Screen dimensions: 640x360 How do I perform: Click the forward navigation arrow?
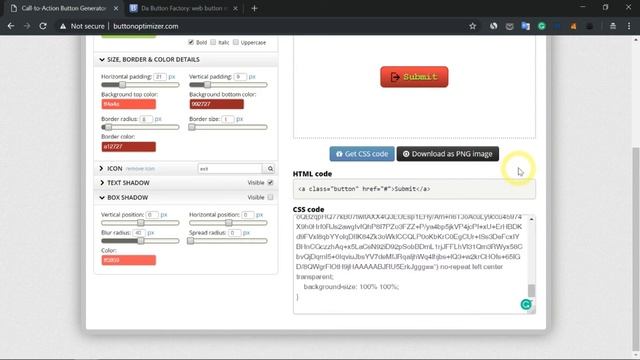pyautogui.click(x=27, y=26)
